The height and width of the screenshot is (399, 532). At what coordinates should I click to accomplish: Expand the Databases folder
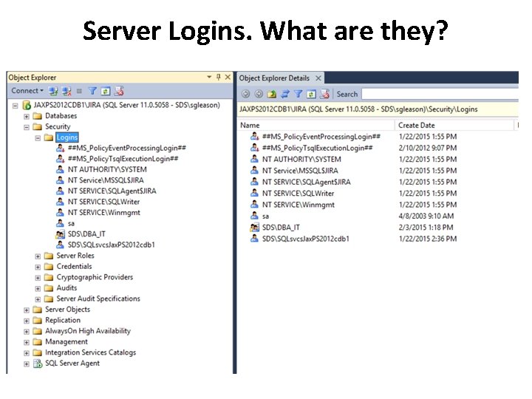tap(27, 117)
